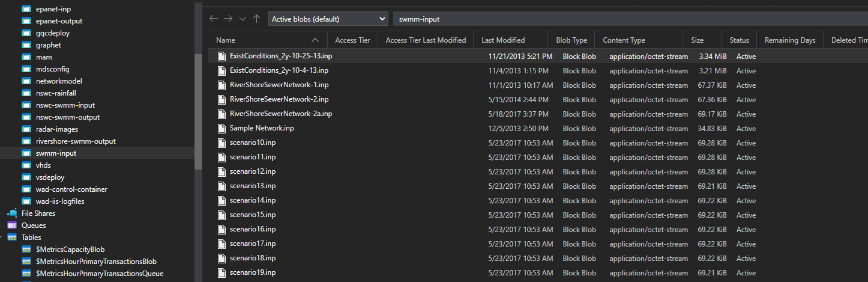Sort by Remaining Days column header
This screenshot has height=282, width=868.
click(x=790, y=40)
